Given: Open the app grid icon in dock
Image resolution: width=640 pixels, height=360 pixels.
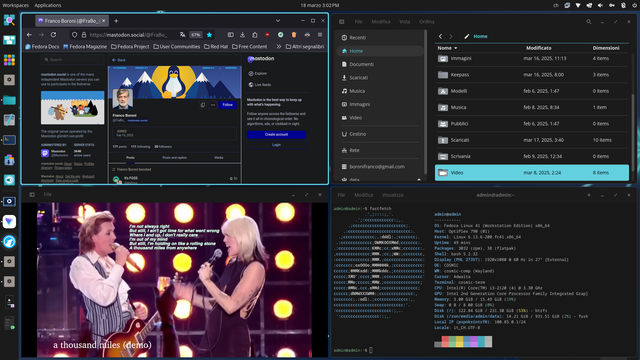Looking at the screenshot, I should (9, 60).
